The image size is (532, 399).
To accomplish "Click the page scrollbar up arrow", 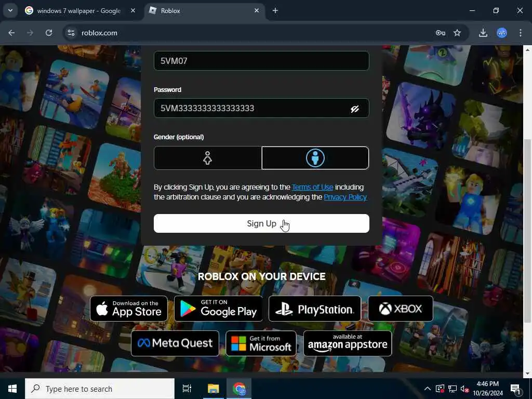I will [527, 49].
